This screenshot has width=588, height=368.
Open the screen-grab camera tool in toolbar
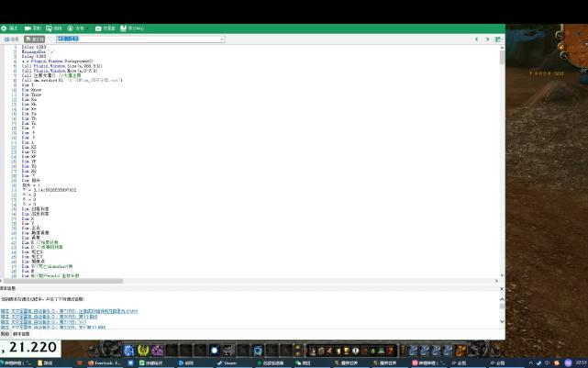[x=98, y=28]
